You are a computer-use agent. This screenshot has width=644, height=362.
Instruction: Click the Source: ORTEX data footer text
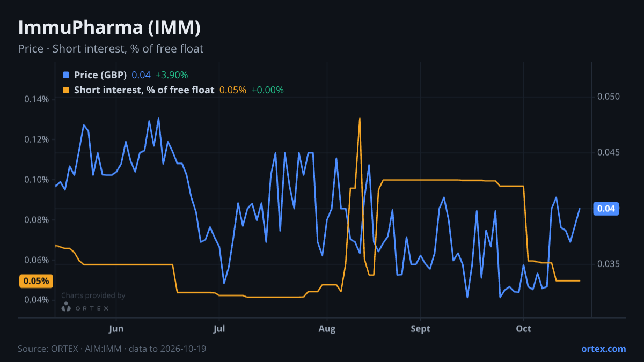coord(112,349)
